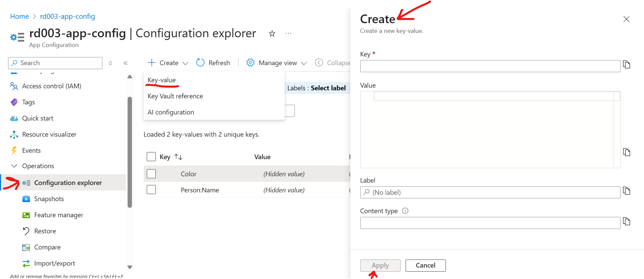Click the Import/export arrows icon
Screen dimensions: 644x279
26,264
